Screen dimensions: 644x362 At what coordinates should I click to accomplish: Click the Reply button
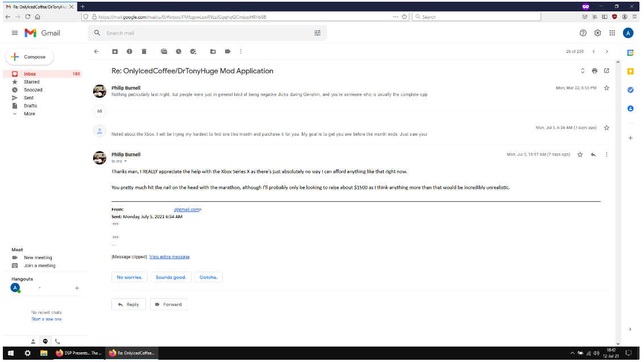pos(128,305)
